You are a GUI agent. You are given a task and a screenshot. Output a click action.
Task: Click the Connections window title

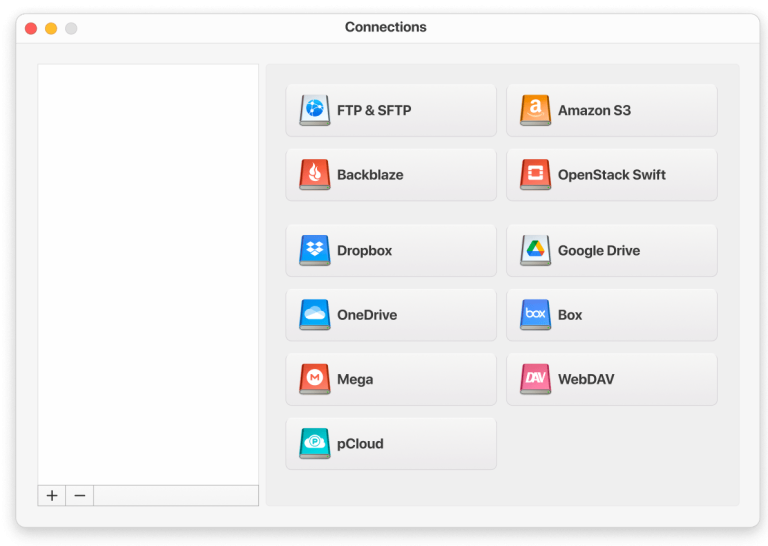[385, 27]
